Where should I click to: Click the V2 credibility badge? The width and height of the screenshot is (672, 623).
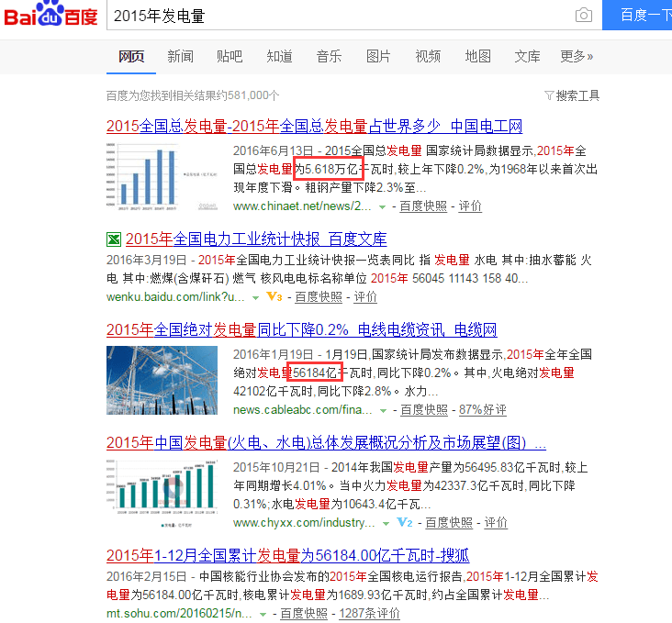coord(405,523)
